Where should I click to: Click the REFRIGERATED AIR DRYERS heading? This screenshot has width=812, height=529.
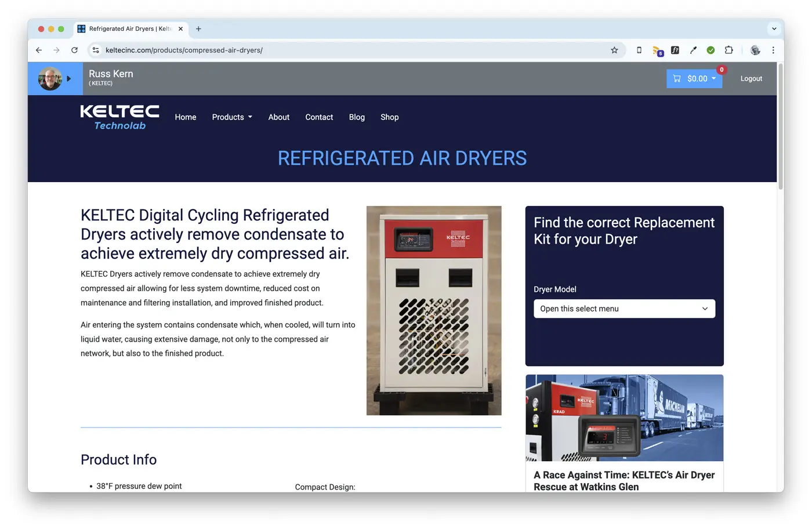pyautogui.click(x=402, y=158)
